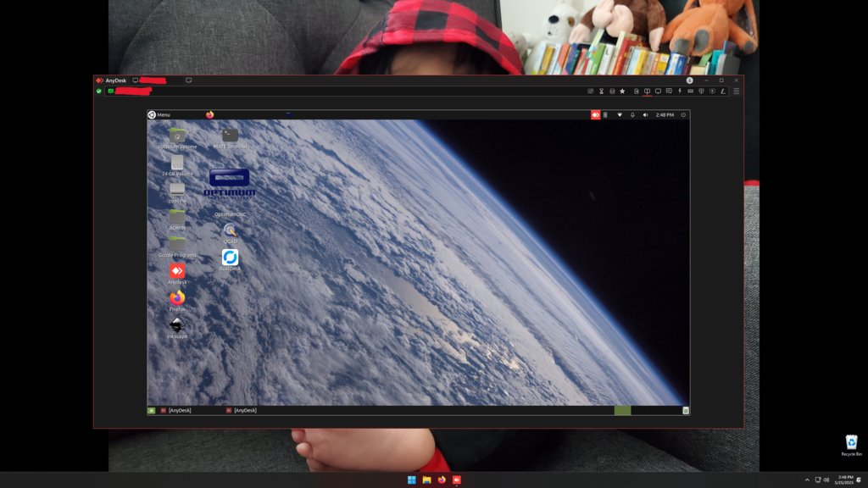Open the Menu button on remote MATE panel
Screen dimensions: 868x488
pos(159,114)
